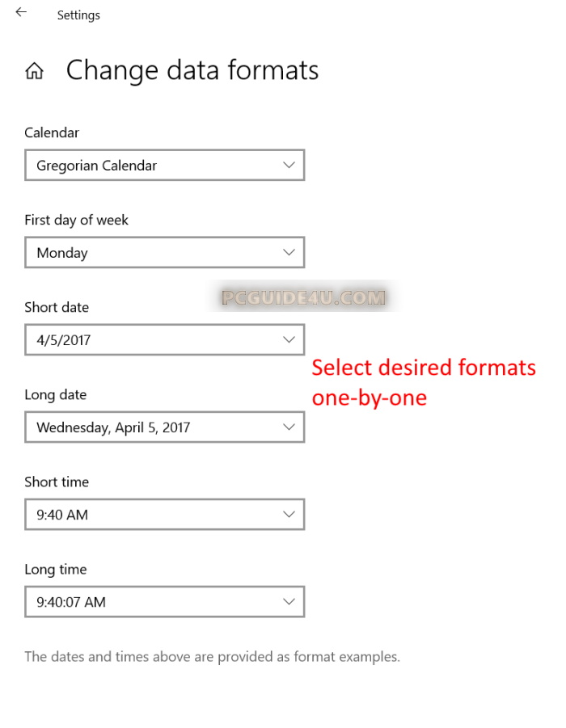Click the Short date label
Screen dimensions: 566x728
(57, 307)
